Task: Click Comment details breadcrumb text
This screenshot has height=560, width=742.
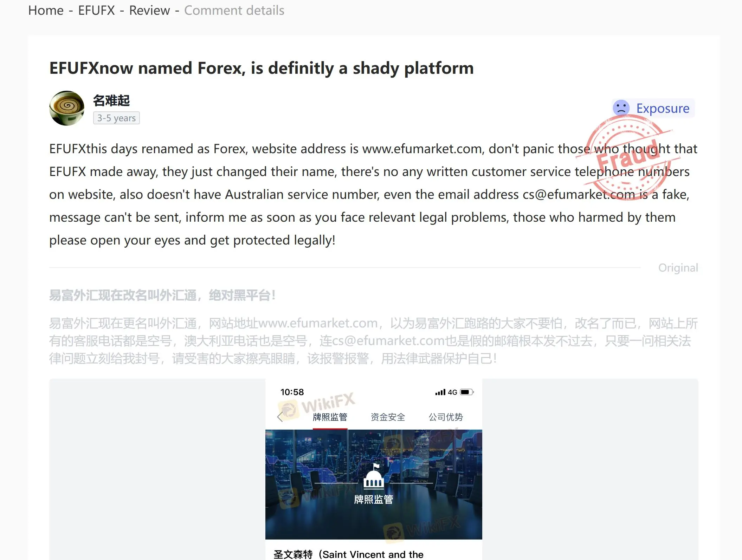Action: click(x=234, y=11)
